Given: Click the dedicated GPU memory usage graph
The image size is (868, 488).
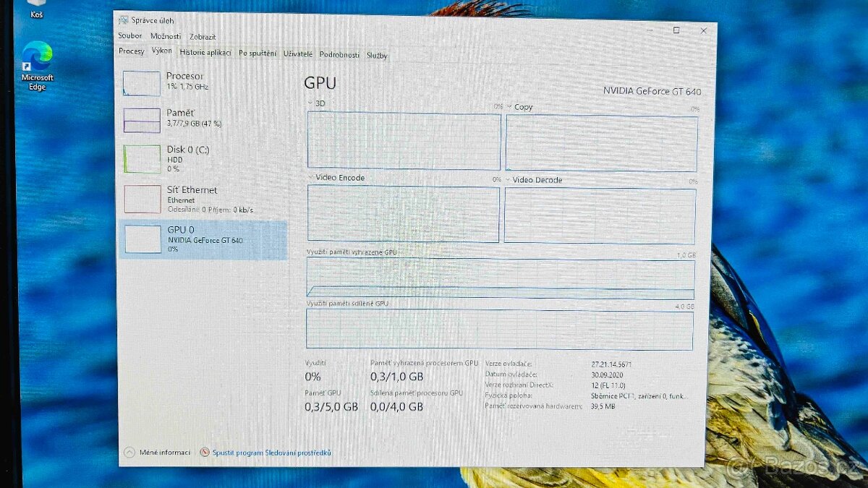Looking at the screenshot, I should 501,279.
